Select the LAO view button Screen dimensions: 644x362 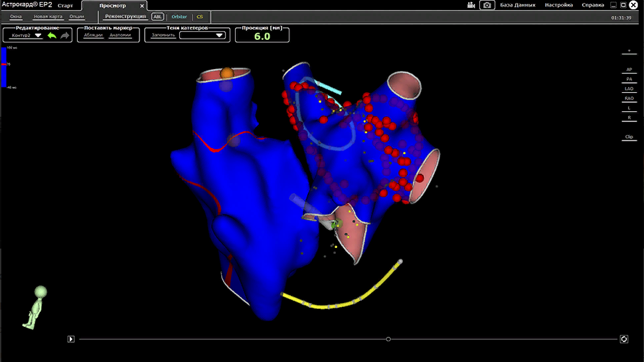tap(629, 88)
